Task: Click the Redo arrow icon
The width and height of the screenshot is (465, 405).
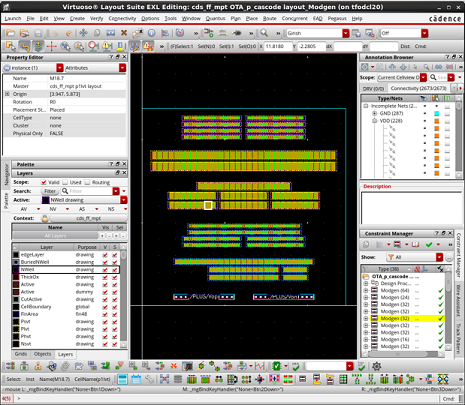Action: 68,33
